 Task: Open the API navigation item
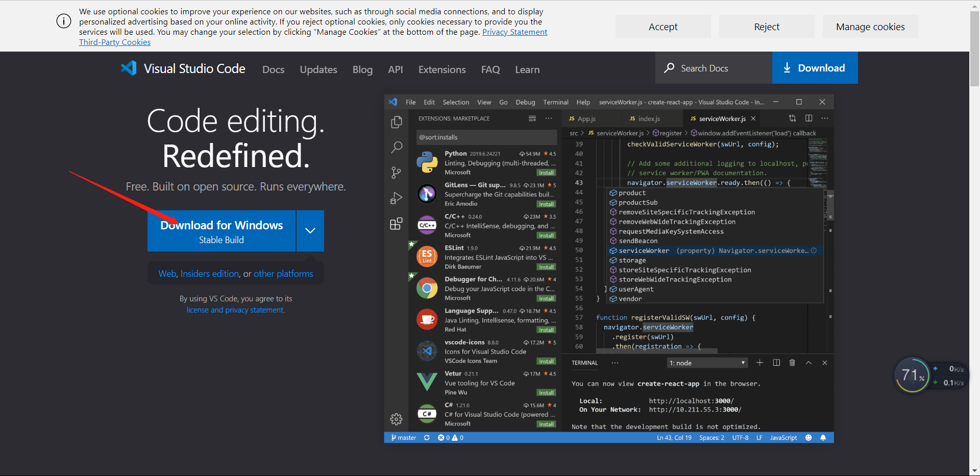pos(396,69)
